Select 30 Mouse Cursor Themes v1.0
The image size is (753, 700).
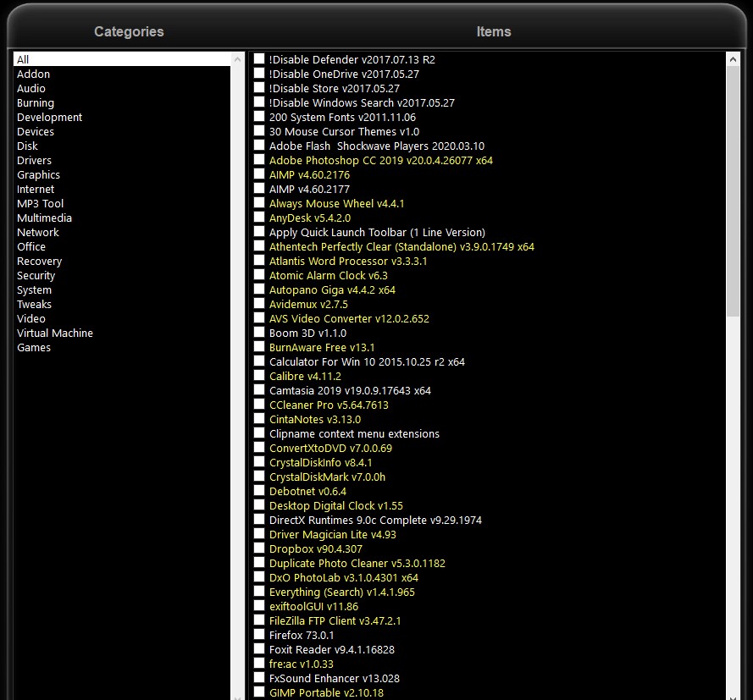pyautogui.click(x=344, y=131)
